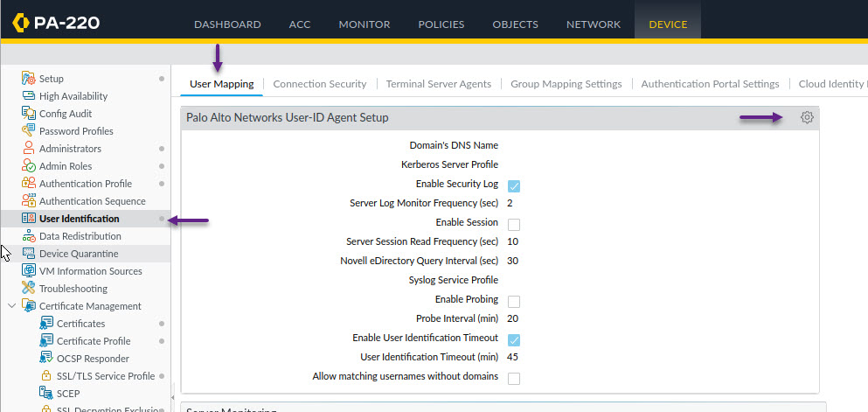Open Authentication Profile in the sidebar
868x412 pixels.
point(86,184)
